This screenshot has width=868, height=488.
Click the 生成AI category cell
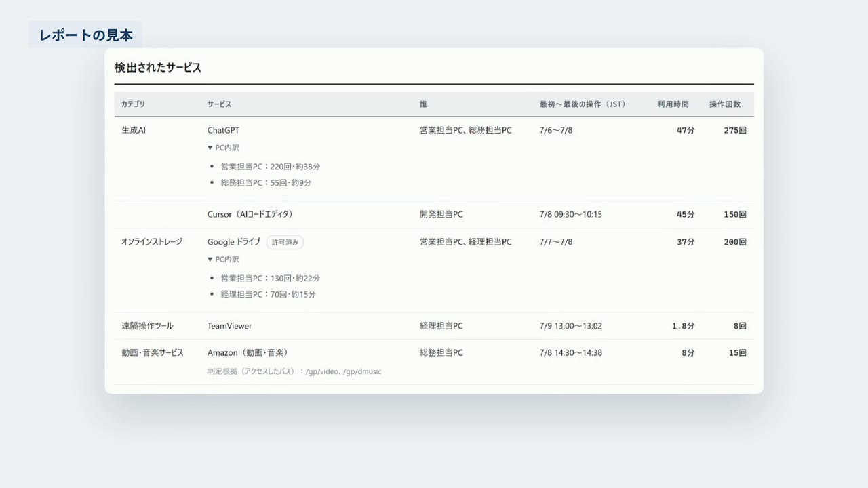tap(134, 130)
